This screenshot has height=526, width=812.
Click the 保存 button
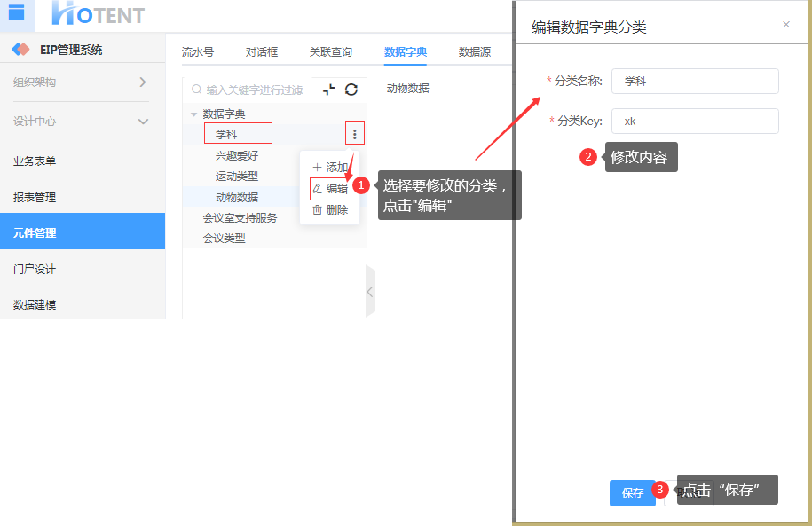632,493
